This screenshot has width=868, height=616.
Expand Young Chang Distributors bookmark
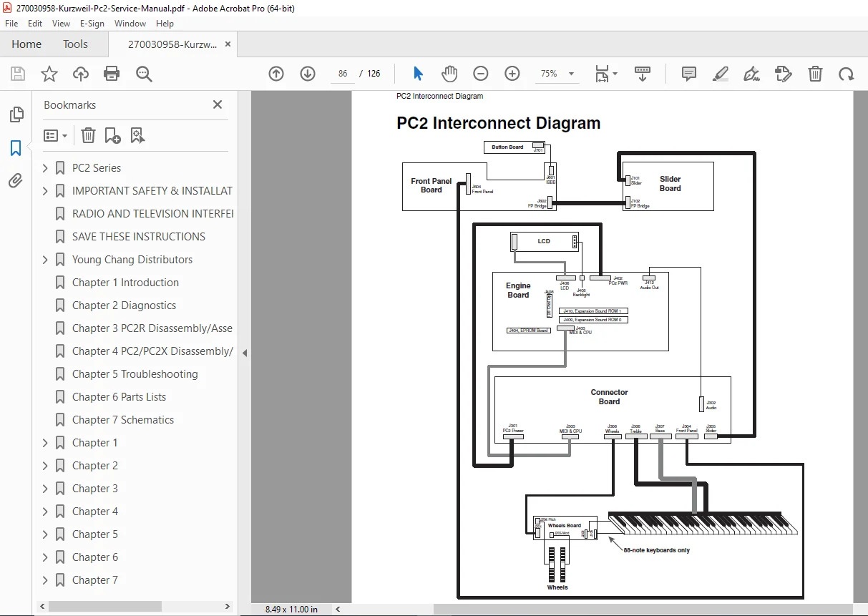(45, 260)
